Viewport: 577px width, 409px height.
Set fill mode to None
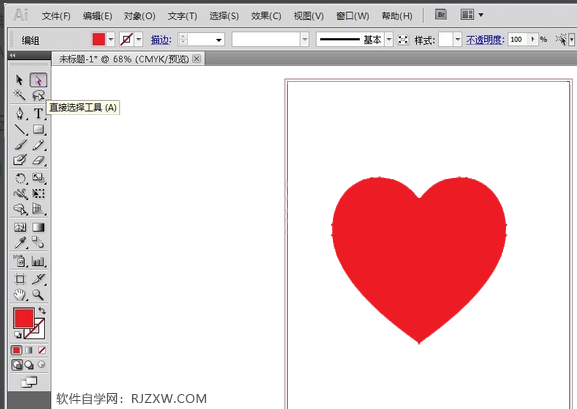click(42, 350)
